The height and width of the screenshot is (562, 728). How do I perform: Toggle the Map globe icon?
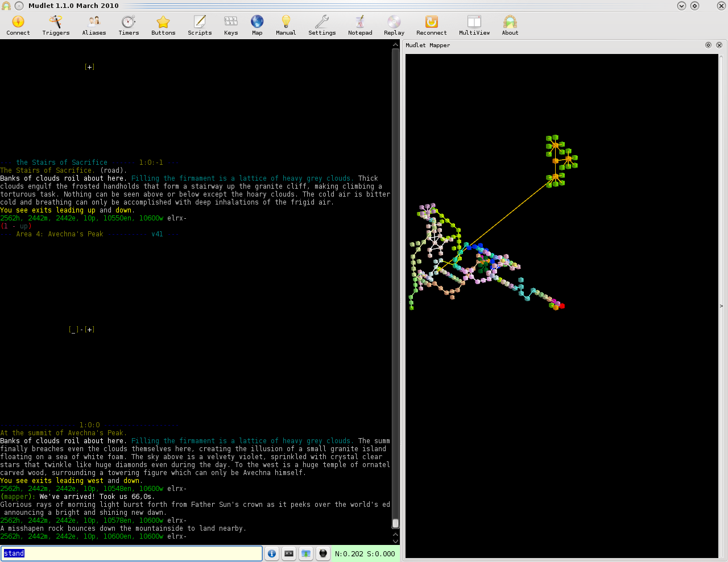pos(257,26)
